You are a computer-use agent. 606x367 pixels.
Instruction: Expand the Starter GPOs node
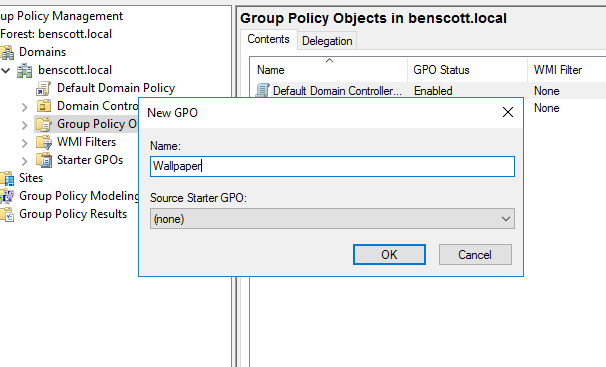[x=25, y=161]
